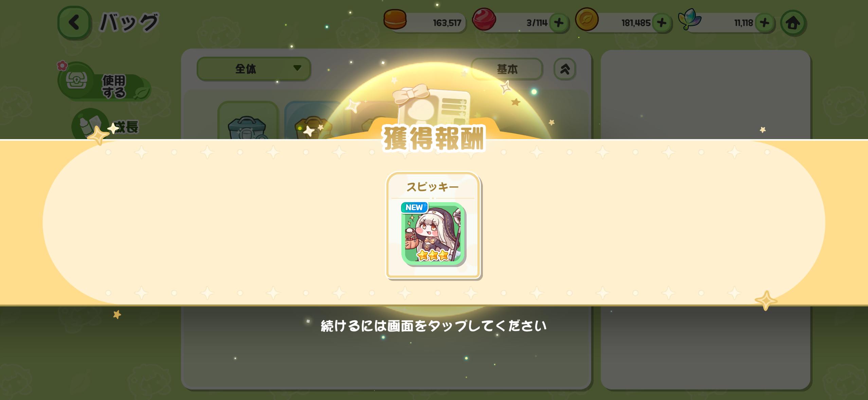Open the 全体 filter dropdown
Viewport: 868px width, 400px height.
[x=253, y=69]
